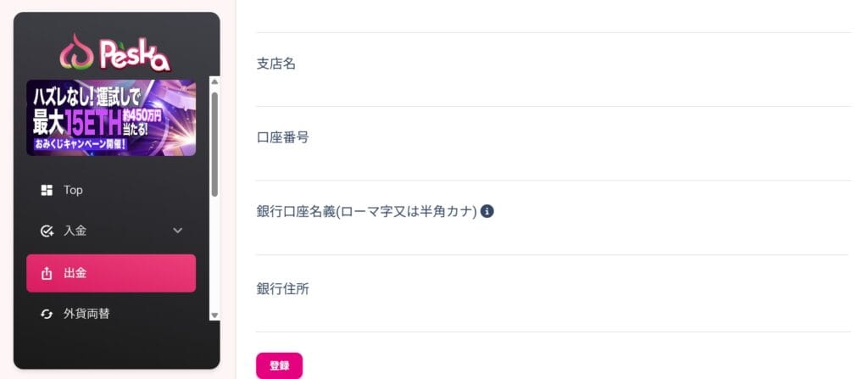The width and height of the screenshot is (868, 379).
Task: Select the 出金 menu item
Action: tap(111, 273)
